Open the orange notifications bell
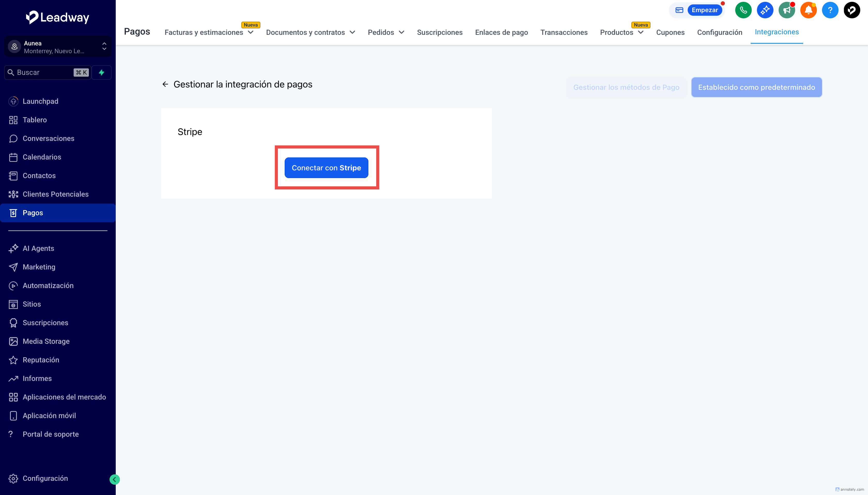This screenshot has height=495, width=868. click(x=809, y=10)
